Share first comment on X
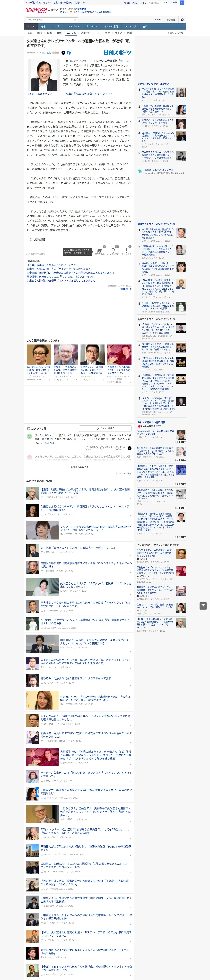The width and height of the screenshot is (210, 980). click(130, 448)
